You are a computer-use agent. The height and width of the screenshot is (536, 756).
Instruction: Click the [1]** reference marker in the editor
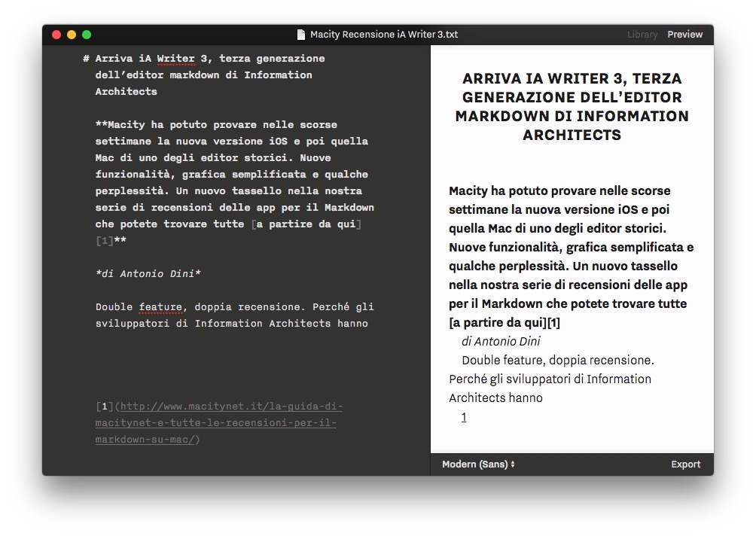click(x=111, y=241)
